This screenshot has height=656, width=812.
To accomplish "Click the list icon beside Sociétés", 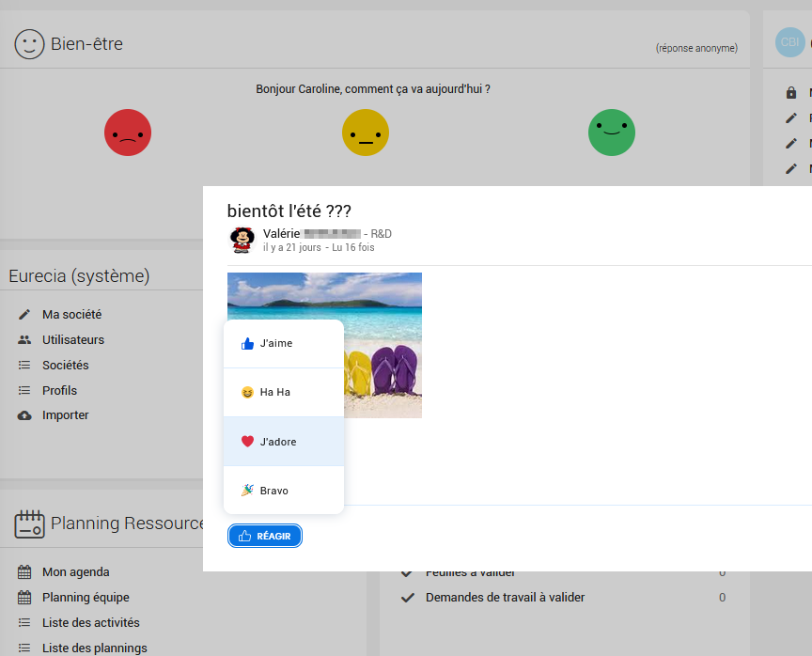I will (24, 365).
